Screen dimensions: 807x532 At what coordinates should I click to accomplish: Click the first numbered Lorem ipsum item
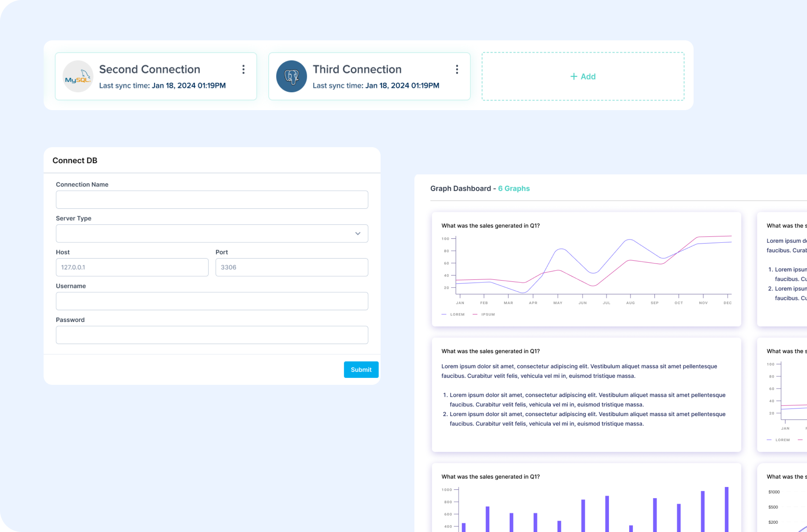click(584, 400)
